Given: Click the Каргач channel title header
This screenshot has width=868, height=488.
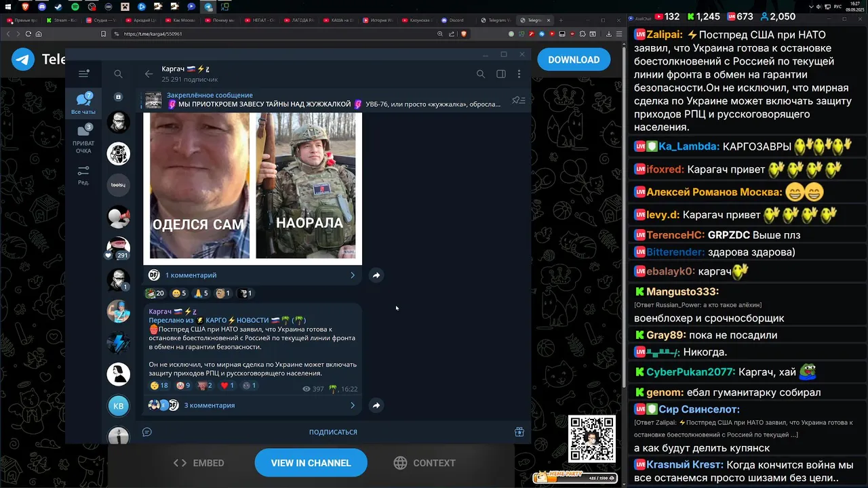Looking at the screenshot, I should pyautogui.click(x=186, y=69).
